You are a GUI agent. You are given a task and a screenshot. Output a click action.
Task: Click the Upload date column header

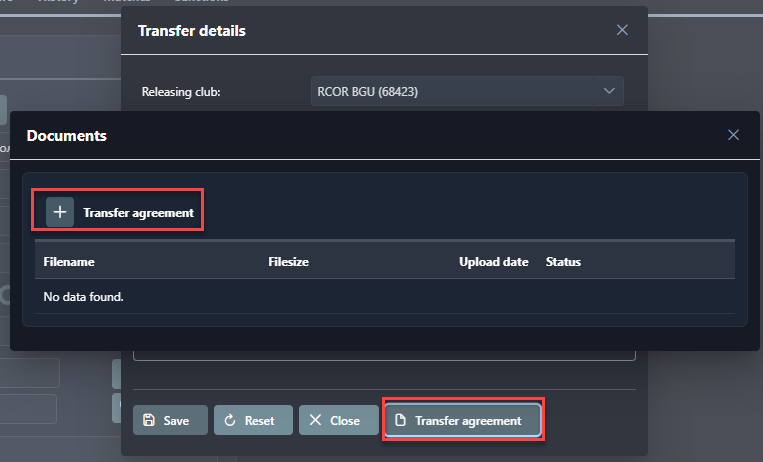point(493,262)
